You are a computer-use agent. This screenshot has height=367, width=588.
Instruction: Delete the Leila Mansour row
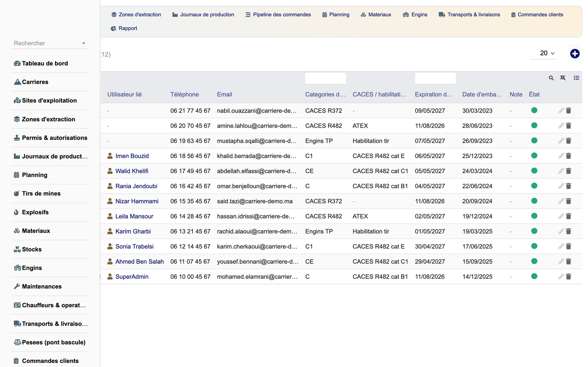568,216
